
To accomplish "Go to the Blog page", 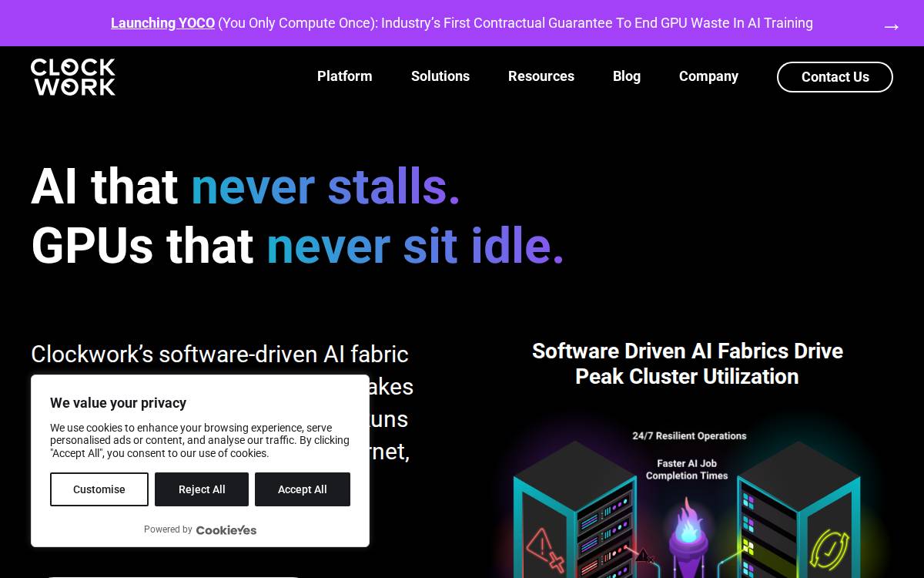I will pyautogui.click(x=627, y=76).
